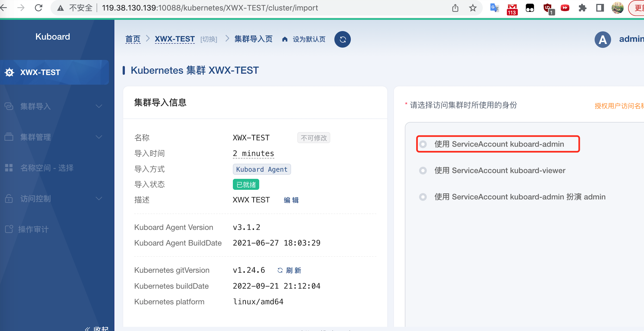Image resolution: width=644 pixels, height=331 pixels.
Task: Click the browser reload icon
Action: 39,8
